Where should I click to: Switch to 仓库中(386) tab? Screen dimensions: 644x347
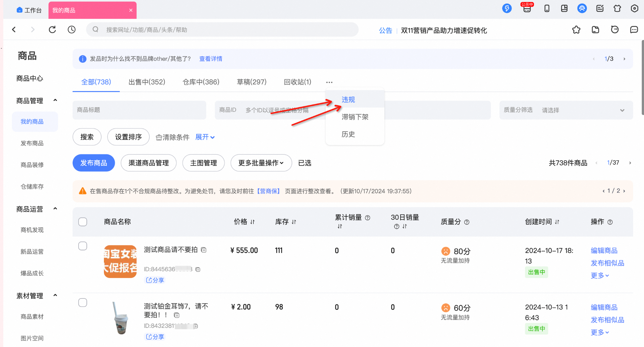tap(201, 82)
